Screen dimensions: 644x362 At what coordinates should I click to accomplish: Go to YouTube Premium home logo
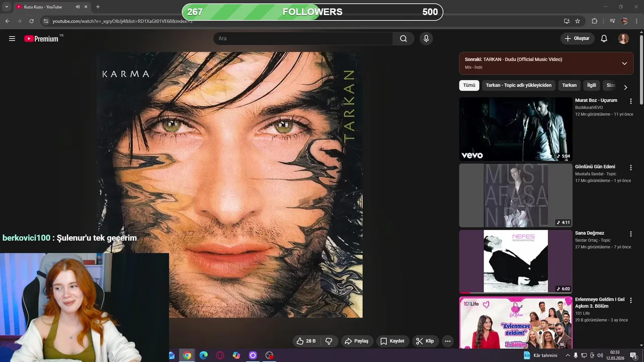(x=42, y=39)
